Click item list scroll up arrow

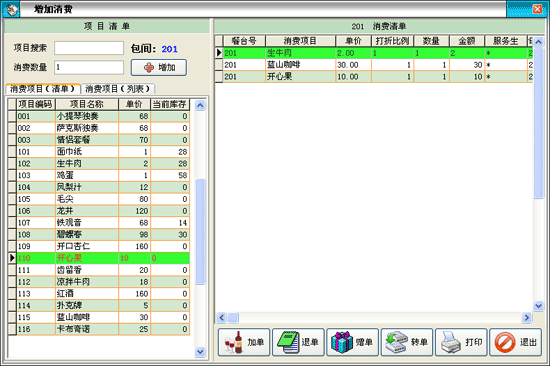[200, 105]
